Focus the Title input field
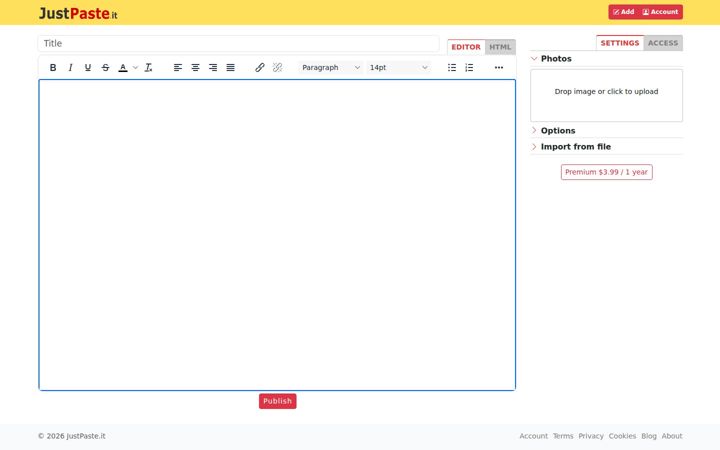The height and width of the screenshot is (450, 720). 238,44
